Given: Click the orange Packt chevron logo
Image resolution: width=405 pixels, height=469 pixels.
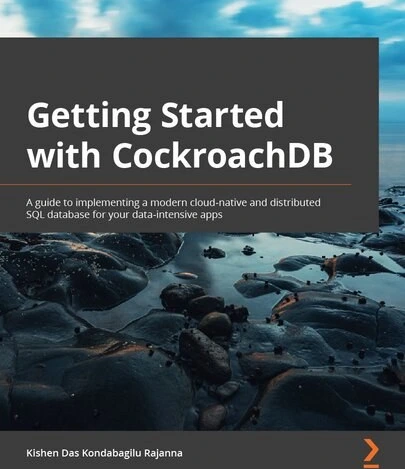Looking at the screenshot, I should coord(371,454).
